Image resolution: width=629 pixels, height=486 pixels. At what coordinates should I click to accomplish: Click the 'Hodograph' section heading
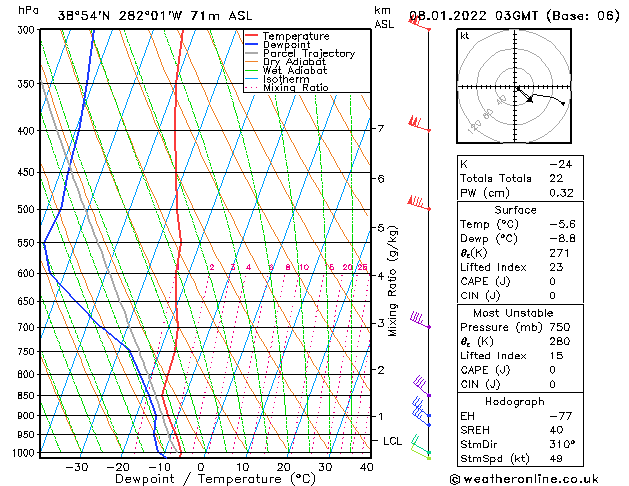tap(515, 402)
